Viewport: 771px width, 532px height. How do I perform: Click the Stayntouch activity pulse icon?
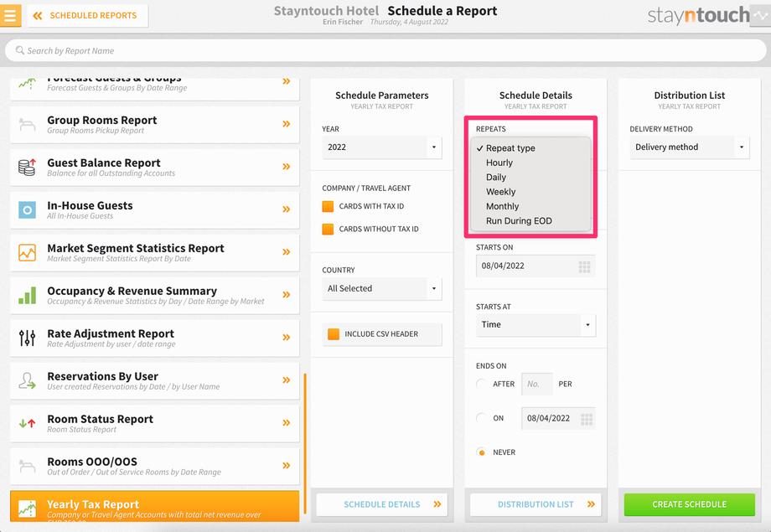point(760,15)
